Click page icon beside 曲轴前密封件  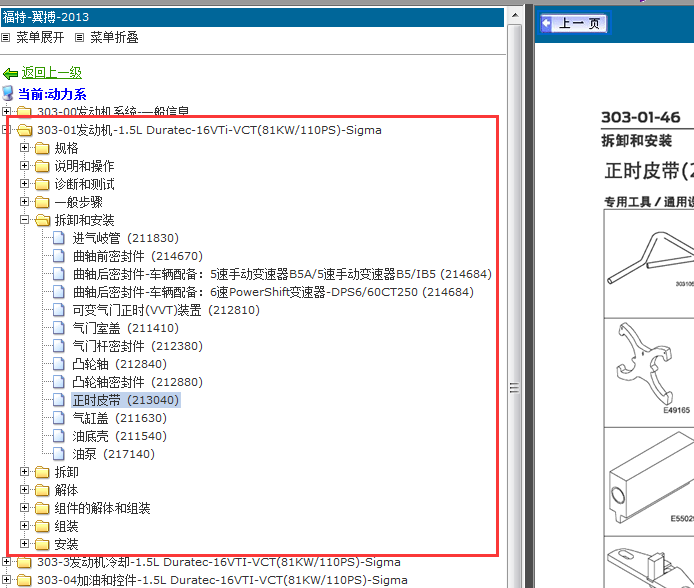point(58,256)
